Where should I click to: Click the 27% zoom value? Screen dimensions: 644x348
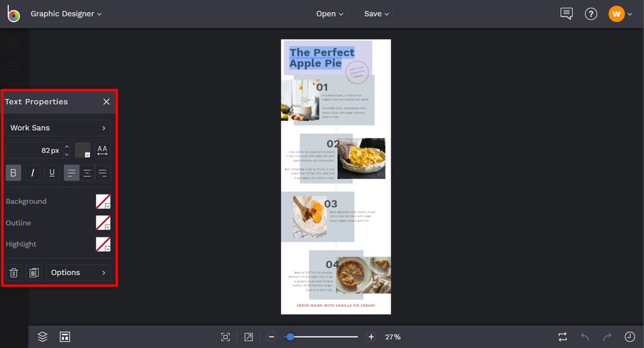point(393,337)
